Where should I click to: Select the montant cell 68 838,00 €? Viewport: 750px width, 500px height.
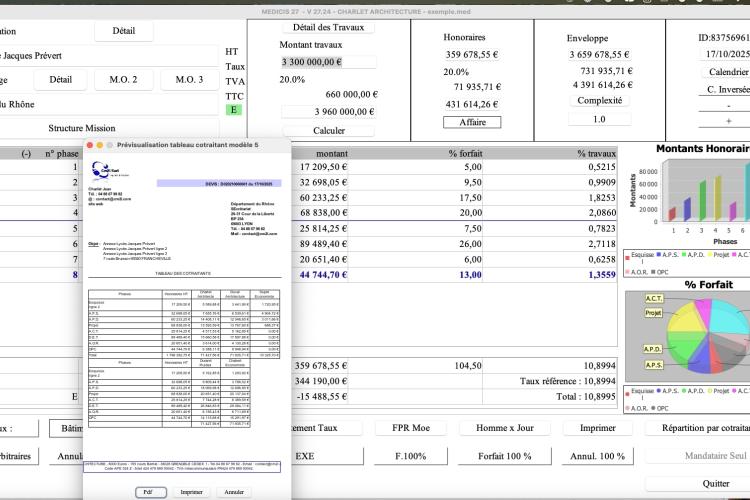320,212
